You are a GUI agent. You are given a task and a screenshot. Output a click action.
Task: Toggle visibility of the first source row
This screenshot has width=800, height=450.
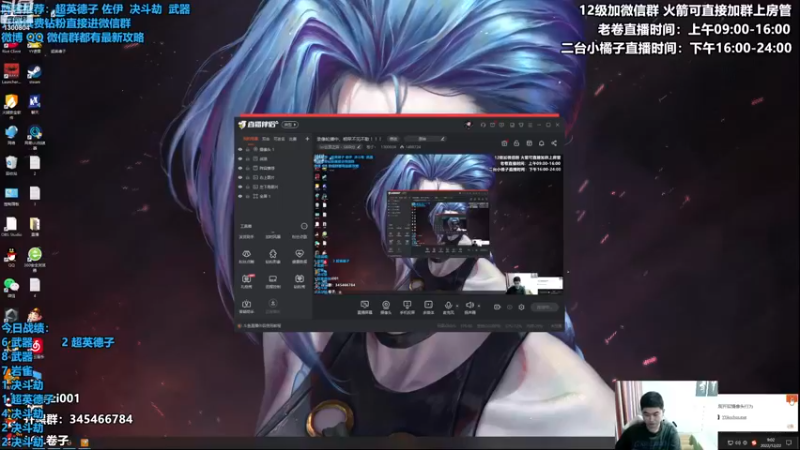click(240, 149)
